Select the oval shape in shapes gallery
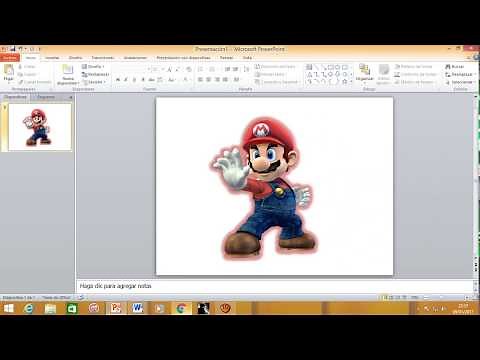The width and height of the screenshot is (480, 360). coord(338,67)
